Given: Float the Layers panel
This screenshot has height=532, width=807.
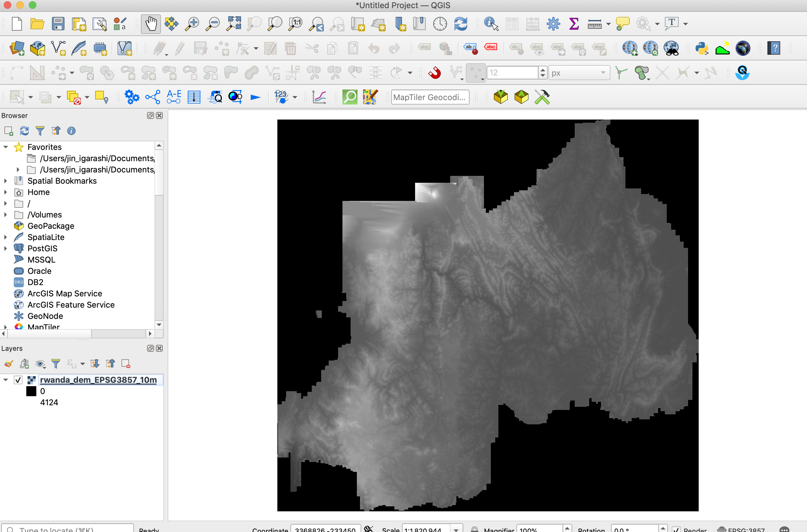Looking at the screenshot, I should [150, 348].
